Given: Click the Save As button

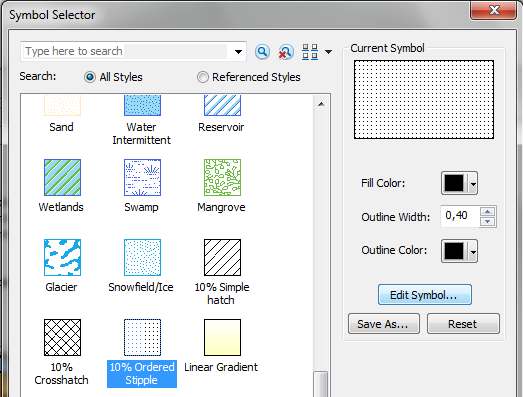Looking at the screenshot, I should point(384,324).
